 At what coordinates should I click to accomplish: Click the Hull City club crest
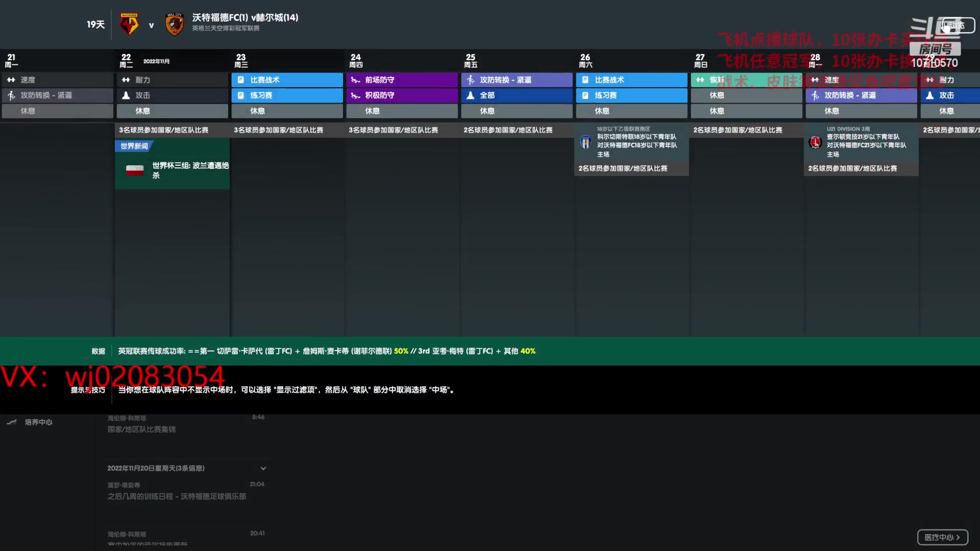175,24
